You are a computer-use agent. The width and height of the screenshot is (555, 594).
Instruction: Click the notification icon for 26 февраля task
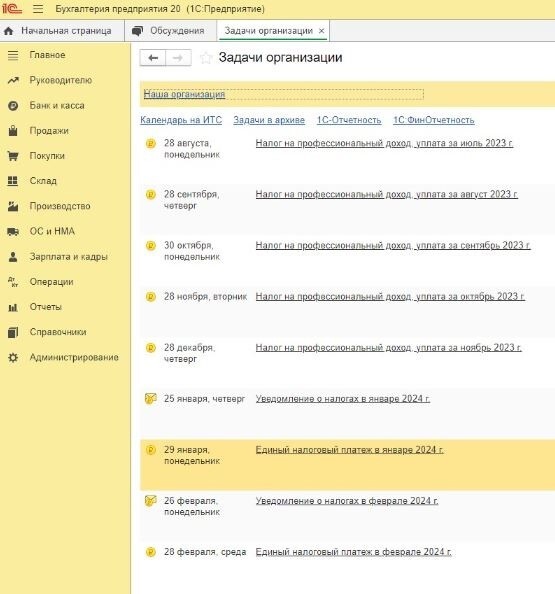pyautogui.click(x=151, y=501)
